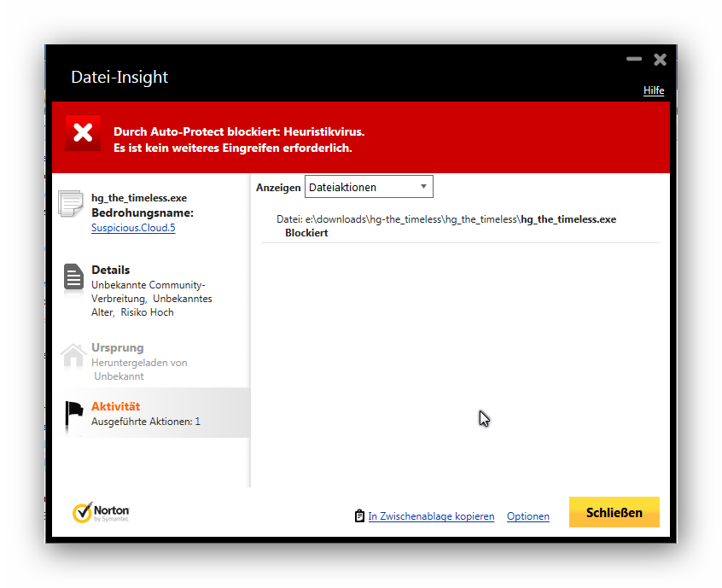Open the Hilfe link
This screenshot has height=588, width=722.
(654, 90)
